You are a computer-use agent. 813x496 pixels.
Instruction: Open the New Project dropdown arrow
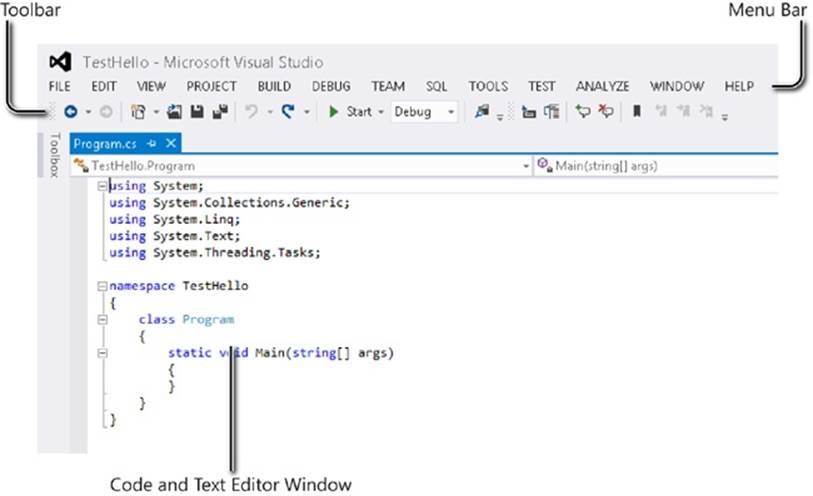point(156,112)
